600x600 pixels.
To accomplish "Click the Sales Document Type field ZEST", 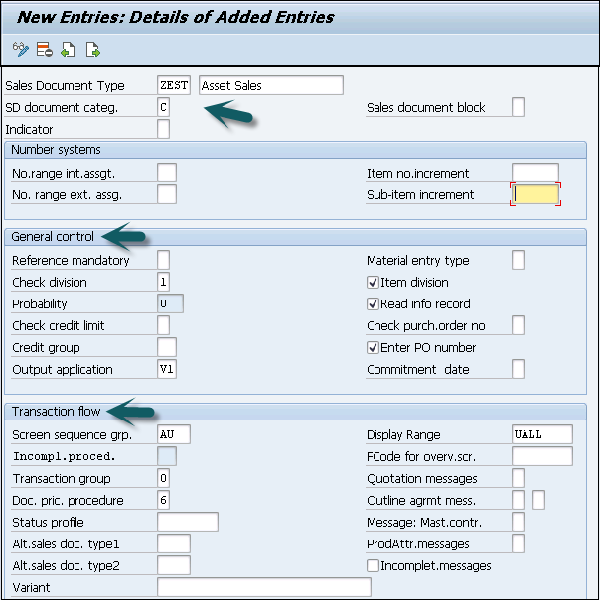I will click(174, 85).
